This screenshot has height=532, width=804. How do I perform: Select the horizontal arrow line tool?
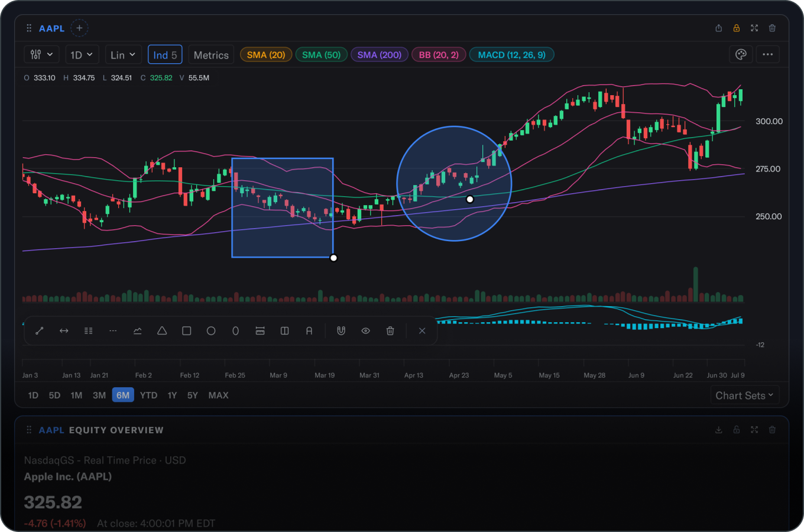(x=64, y=331)
